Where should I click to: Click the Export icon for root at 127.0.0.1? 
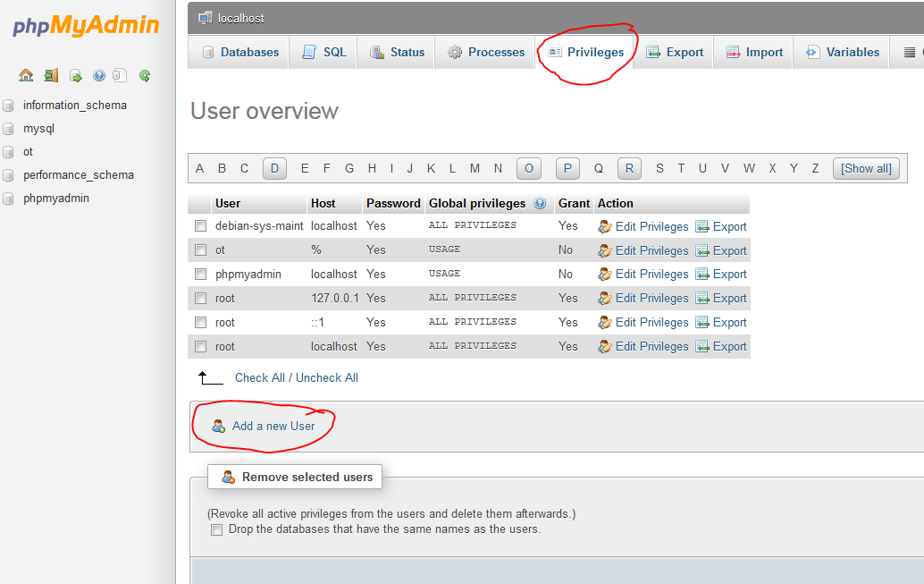click(701, 299)
